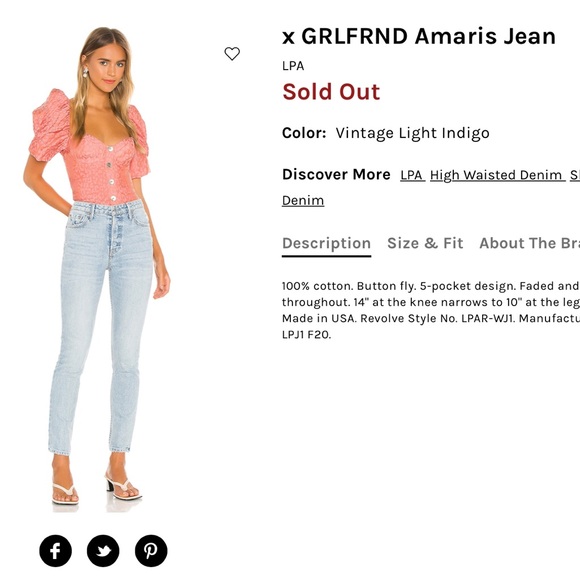The image size is (580, 580).
Task: Follow the LPA link beside Discover More
Action: [412, 175]
